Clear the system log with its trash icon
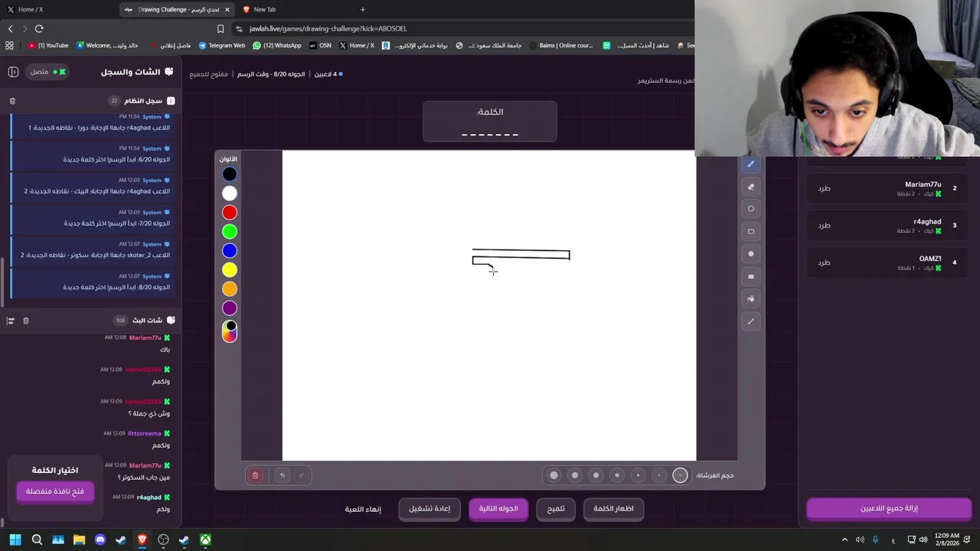This screenshot has height=551, width=980. (x=12, y=101)
